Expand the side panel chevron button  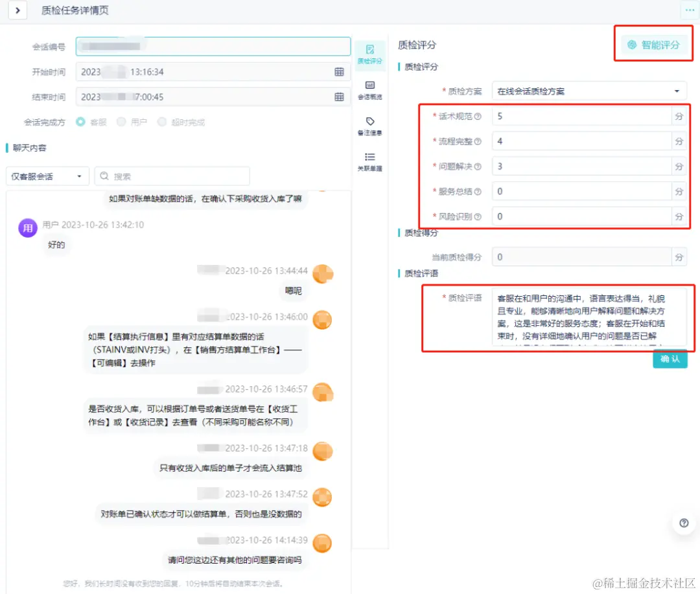[17, 10]
